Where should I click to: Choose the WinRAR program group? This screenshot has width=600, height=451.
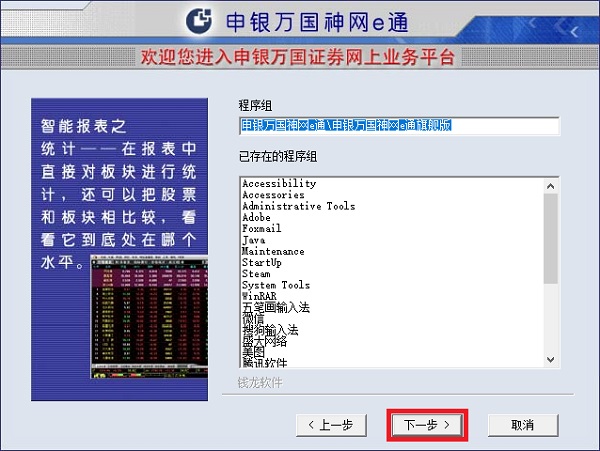[259, 296]
